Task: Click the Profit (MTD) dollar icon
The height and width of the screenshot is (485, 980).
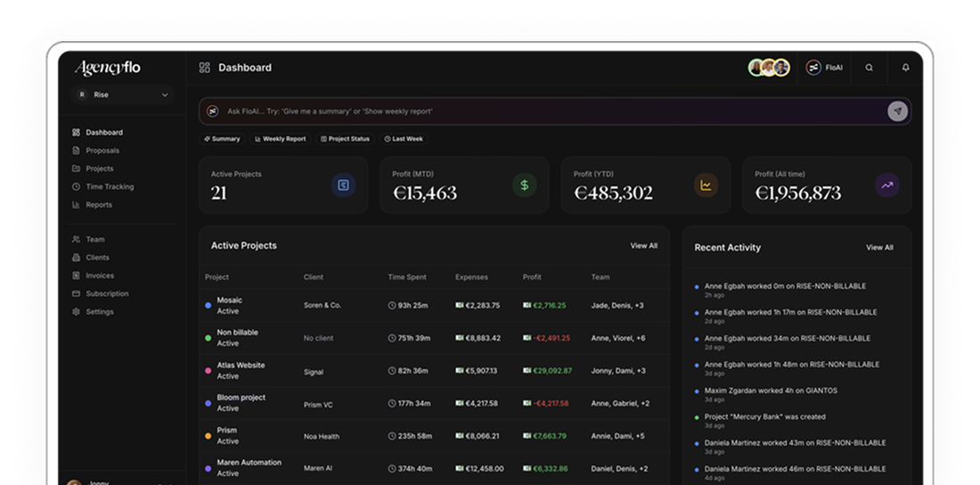Action: [x=525, y=185]
